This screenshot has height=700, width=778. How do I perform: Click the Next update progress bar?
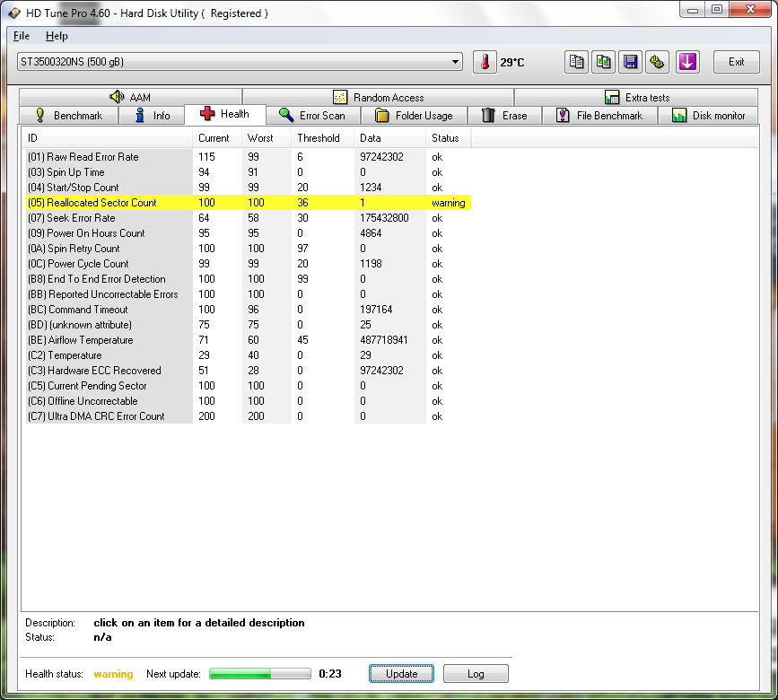260,674
